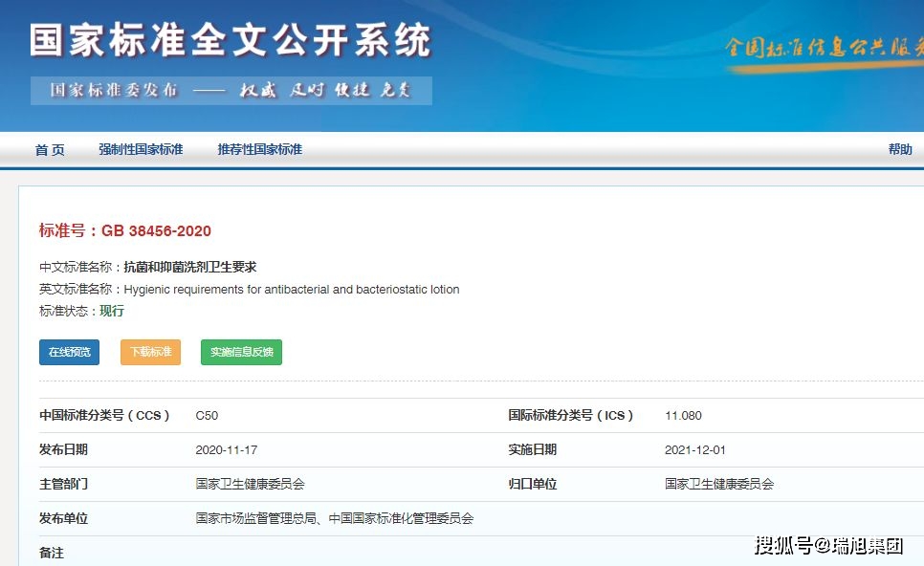Viewport: 924px width, 566px height.
Task: Click the 下载标准 button
Action: (x=151, y=352)
